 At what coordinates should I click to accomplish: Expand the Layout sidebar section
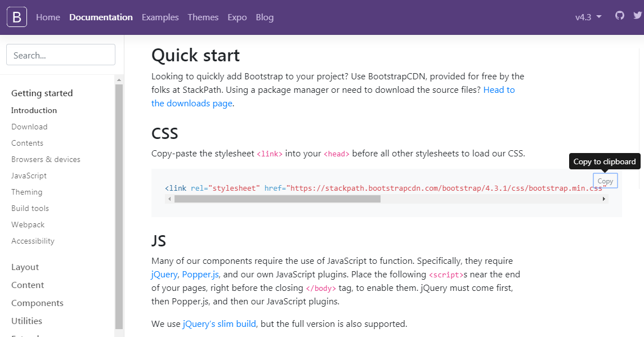click(x=25, y=267)
